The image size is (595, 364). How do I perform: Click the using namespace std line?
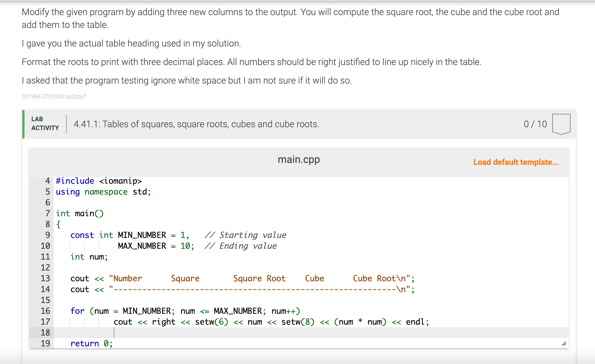(103, 192)
